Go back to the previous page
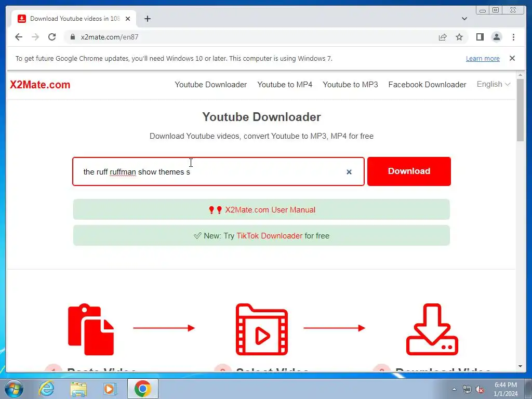Image resolution: width=532 pixels, height=399 pixels. tap(19, 37)
